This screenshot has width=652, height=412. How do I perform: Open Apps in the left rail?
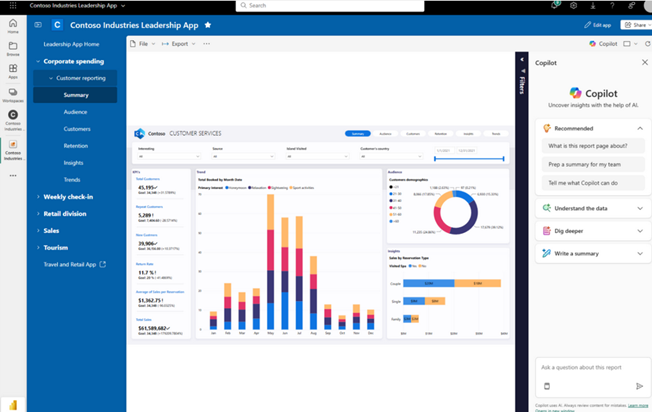point(13,71)
